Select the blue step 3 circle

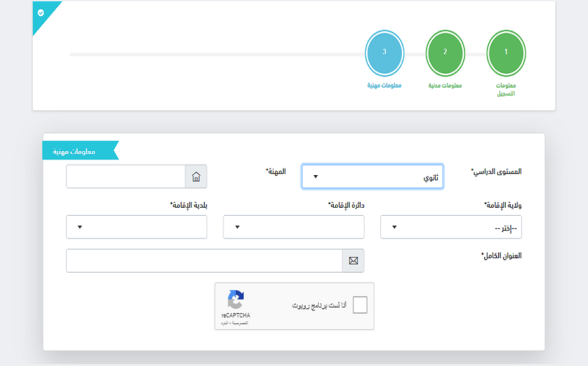click(x=385, y=52)
